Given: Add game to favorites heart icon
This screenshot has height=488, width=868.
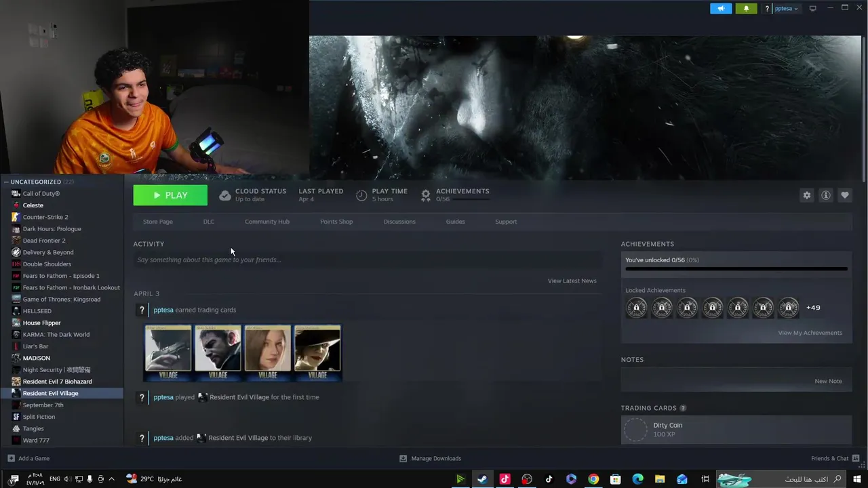Looking at the screenshot, I should pyautogui.click(x=845, y=195).
